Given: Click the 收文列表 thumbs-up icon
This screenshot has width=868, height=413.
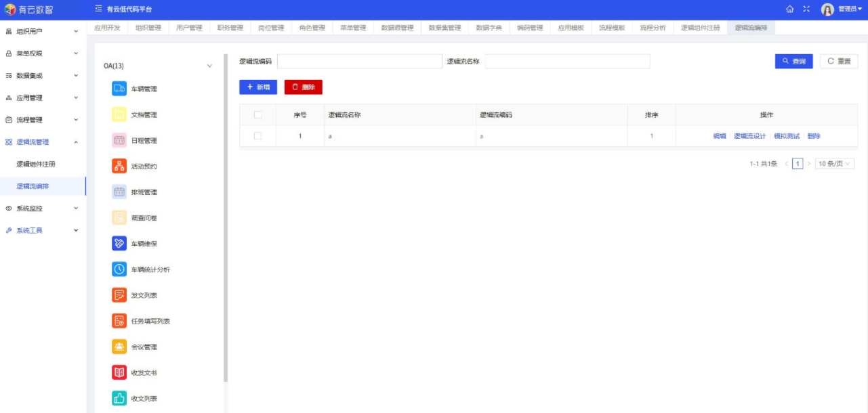Looking at the screenshot, I should click(x=119, y=399).
